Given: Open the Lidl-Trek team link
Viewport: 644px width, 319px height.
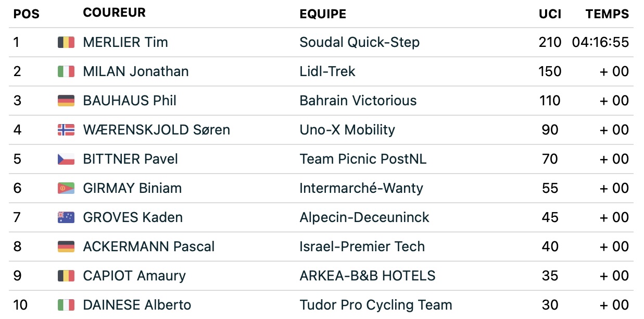Looking at the screenshot, I should click(327, 71).
